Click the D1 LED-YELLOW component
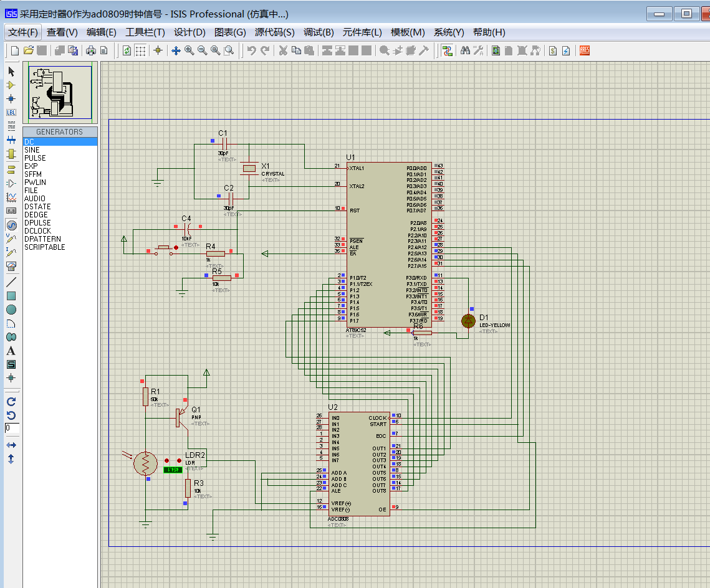Image resolution: width=710 pixels, height=588 pixels. click(468, 321)
